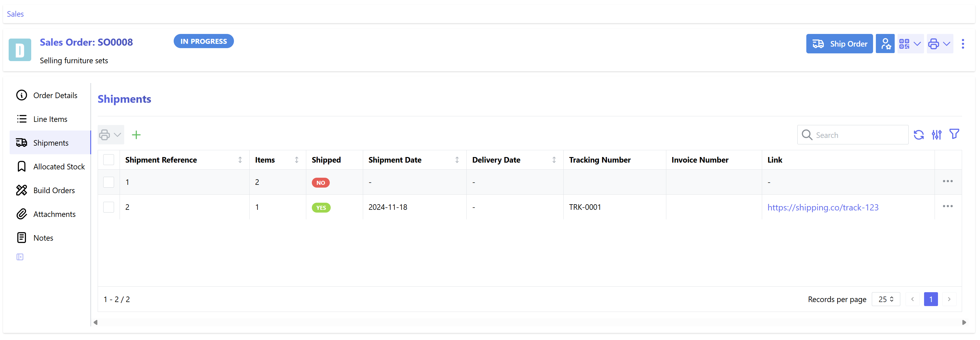Viewport: 980px width, 340px height.
Task: Open column settings with the sliders icon
Action: pos(937,135)
